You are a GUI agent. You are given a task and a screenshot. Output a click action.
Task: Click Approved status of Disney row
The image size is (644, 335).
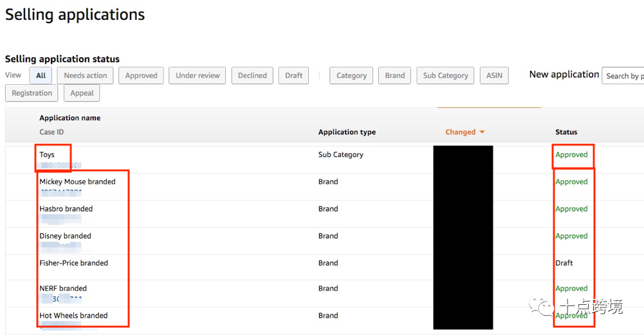(x=571, y=236)
